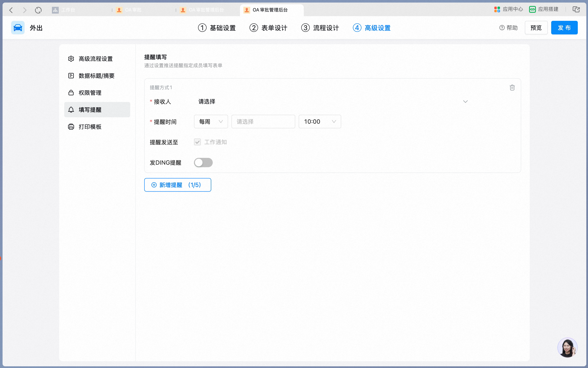The width and height of the screenshot is (588, 368).
Task: Click the 外出 form title
Action: click(36, 28)
